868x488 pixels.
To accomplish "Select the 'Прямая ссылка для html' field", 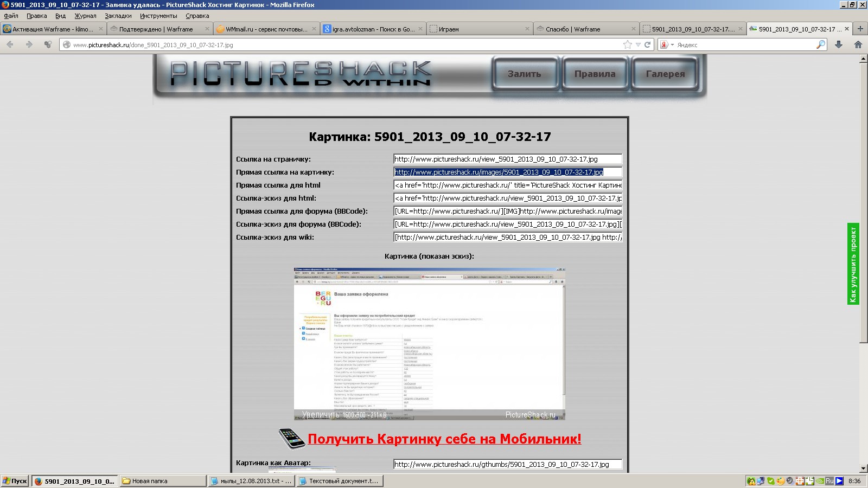I will point(507,185).
